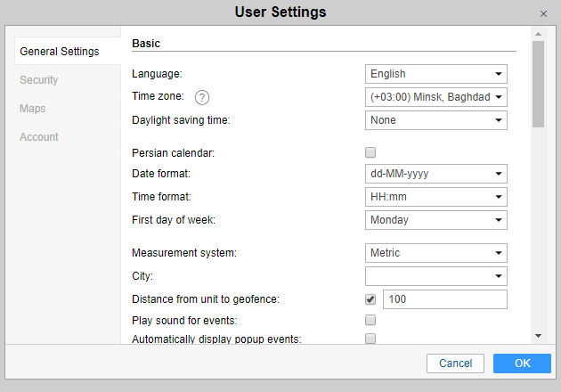Image resolution: width=561 pixels, height=392 pixels.
Task: Switch to the Security tab
Action: [39, 80]
